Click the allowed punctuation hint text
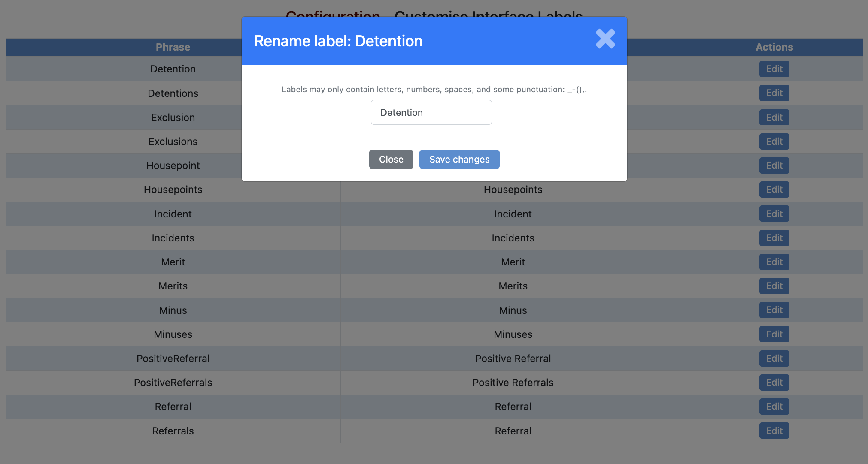 tap(434, 90)
